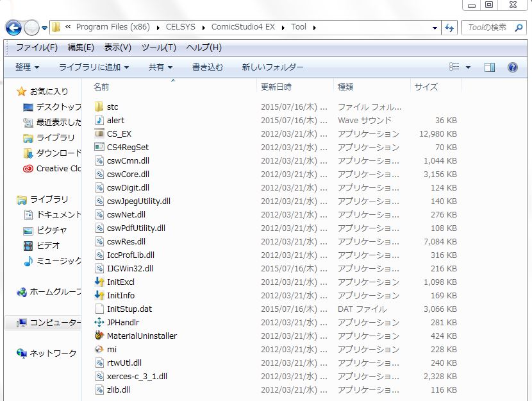Select the cswCmn.dll file icon
The width and height of the screenshot is (532, 401).
(x=99, y=160)
